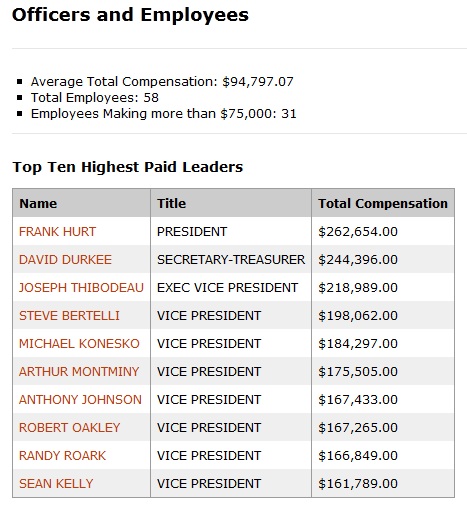The image size is (467, 510).
Task: Select the RANDY ROARK link
Action: tap(62, 456)
